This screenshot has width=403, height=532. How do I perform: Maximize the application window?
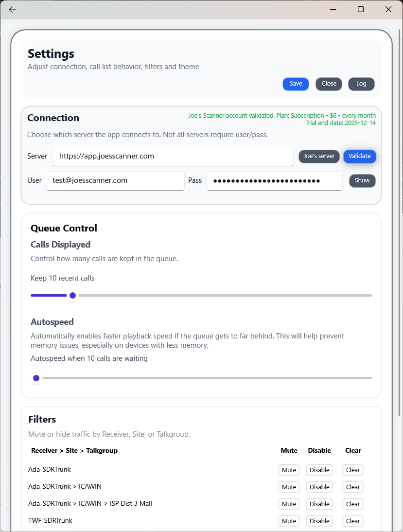pyautogui.click(x=361, y=9)
